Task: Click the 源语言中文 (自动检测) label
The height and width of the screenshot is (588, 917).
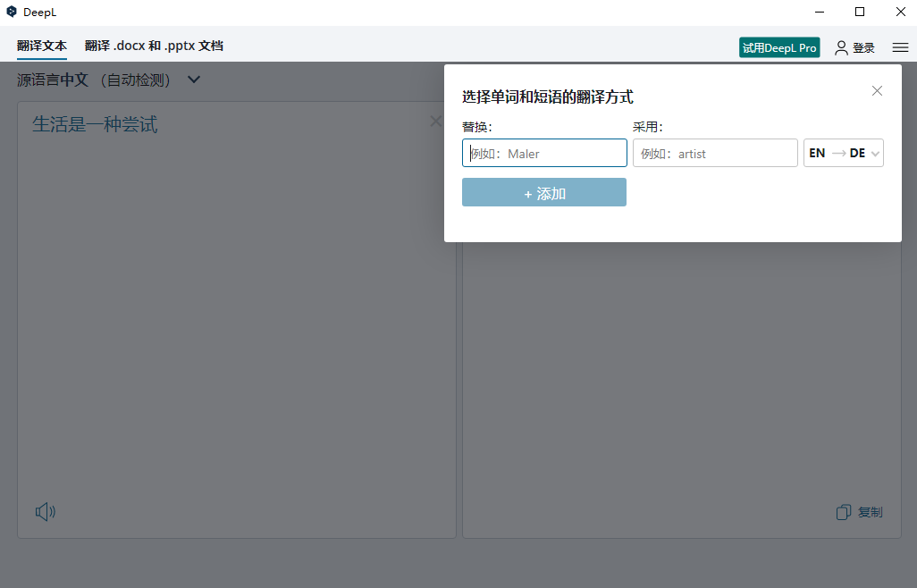Action: point(94,80)
